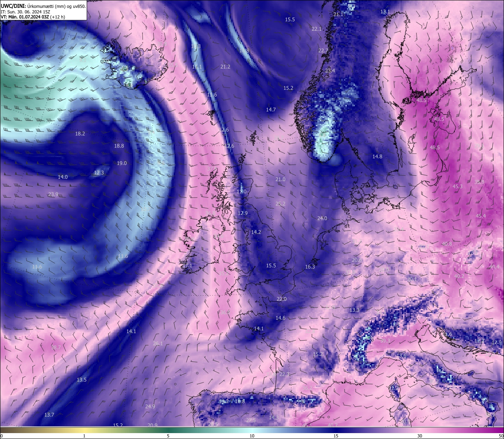Select the map value "27.5"

click(x=251, y=420)
